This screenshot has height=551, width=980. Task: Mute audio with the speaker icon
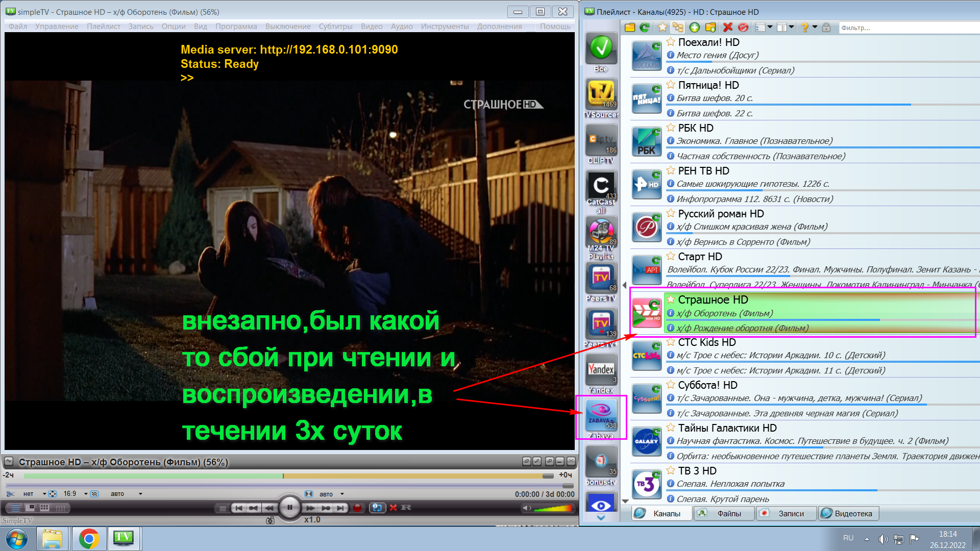527,508
